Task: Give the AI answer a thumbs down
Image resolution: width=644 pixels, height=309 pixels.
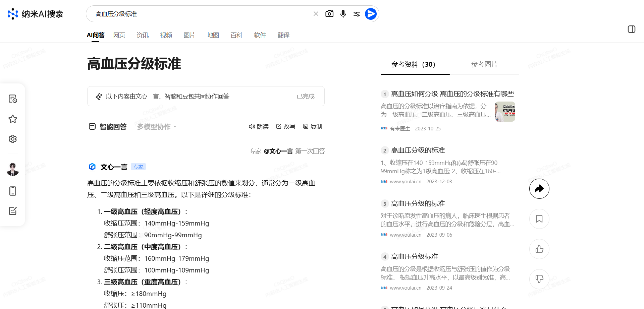Action: tap(539, 279)
